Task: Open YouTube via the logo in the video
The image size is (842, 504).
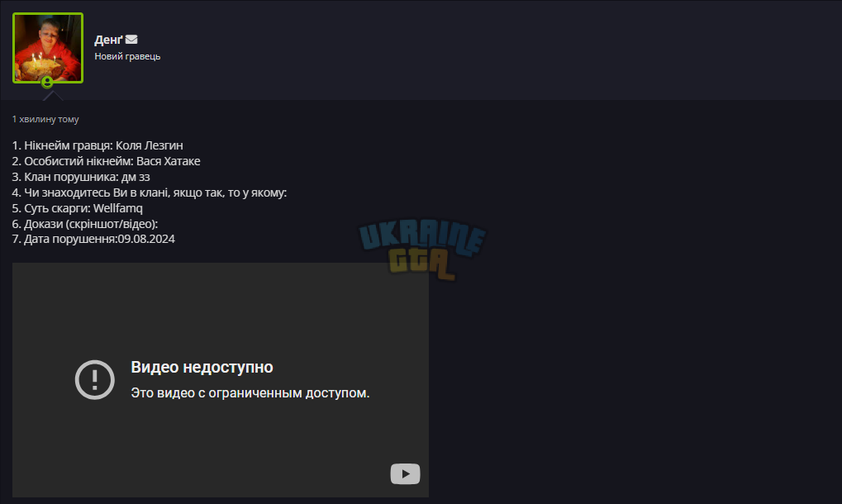Action: (x=405, y=474)
